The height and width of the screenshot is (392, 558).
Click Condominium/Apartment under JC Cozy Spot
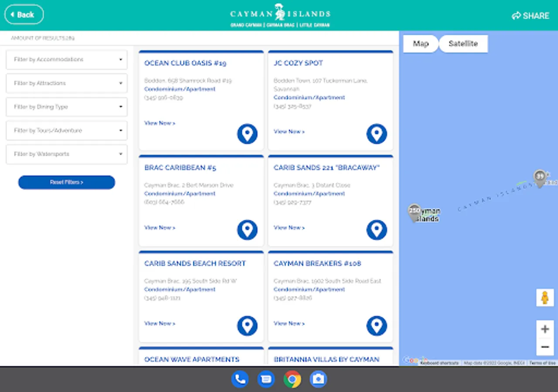(x=309, y=98)
